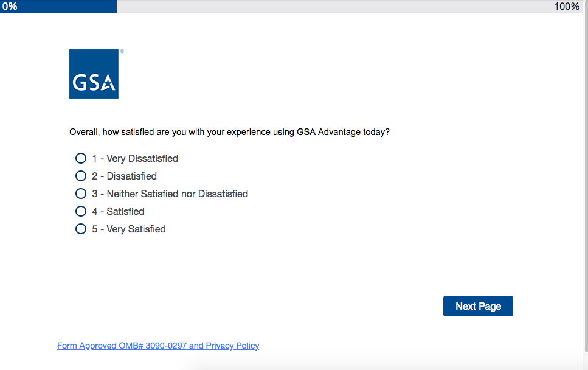
Task: Click the vertical scrollbar on the right edge
Action: tap(585, 183)
